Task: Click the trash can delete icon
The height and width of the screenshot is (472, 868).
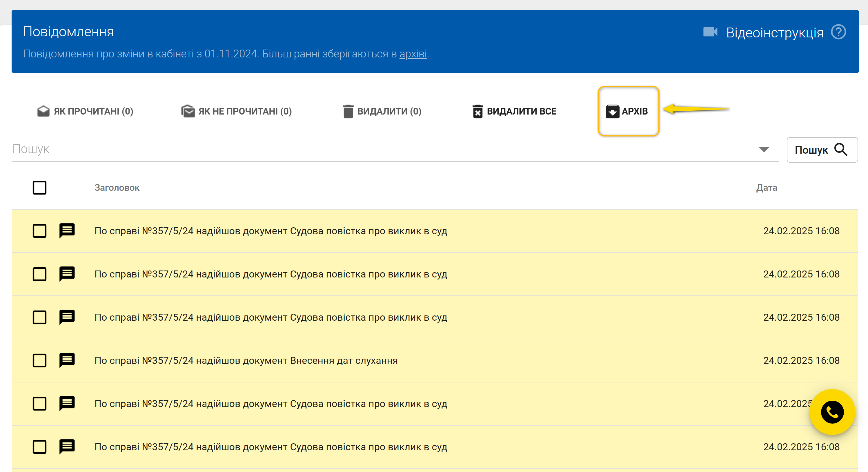Action: pos(348,111)
